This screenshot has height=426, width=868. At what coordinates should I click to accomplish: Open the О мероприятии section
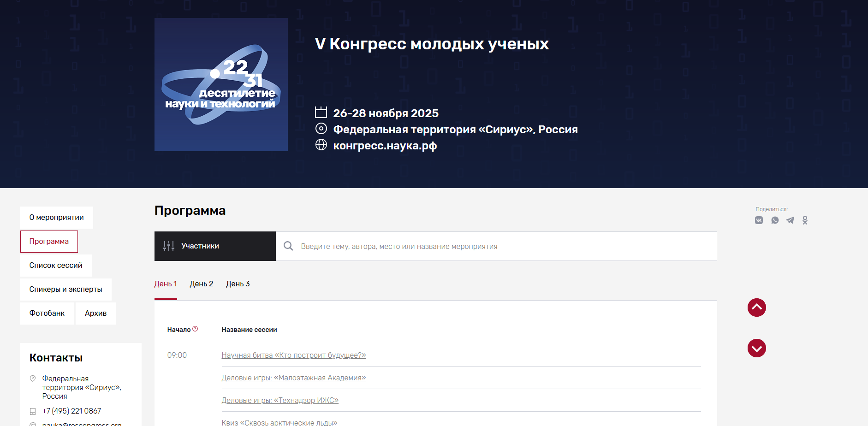pos(57,218)
